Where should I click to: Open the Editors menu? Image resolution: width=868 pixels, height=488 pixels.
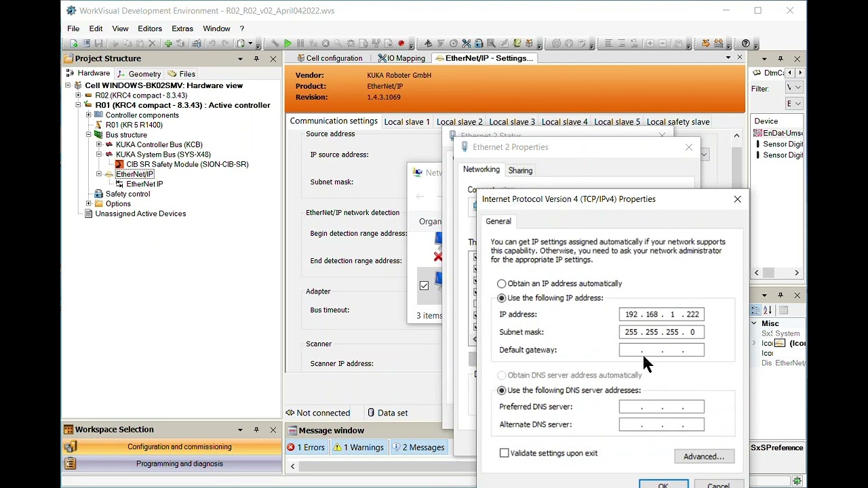[150, 28]
